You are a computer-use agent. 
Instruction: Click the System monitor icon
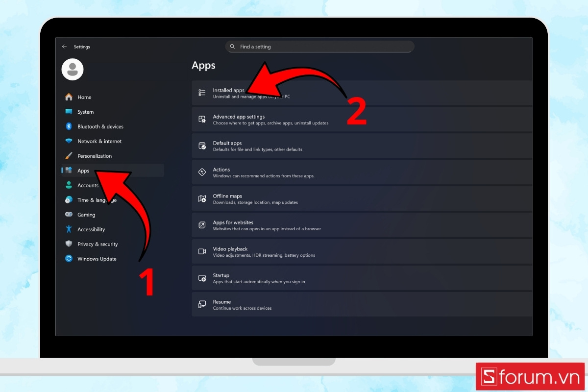(x=69, y=112)
